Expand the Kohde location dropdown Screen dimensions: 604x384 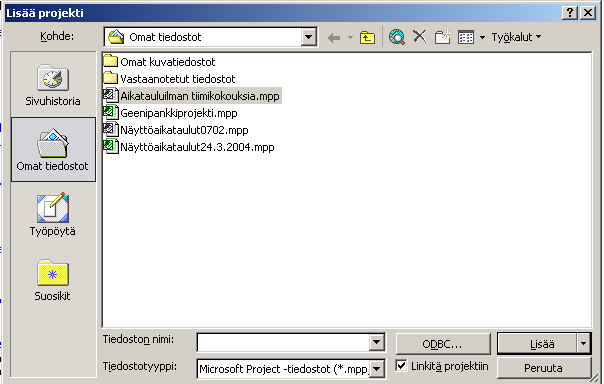[x=309, y=37]
